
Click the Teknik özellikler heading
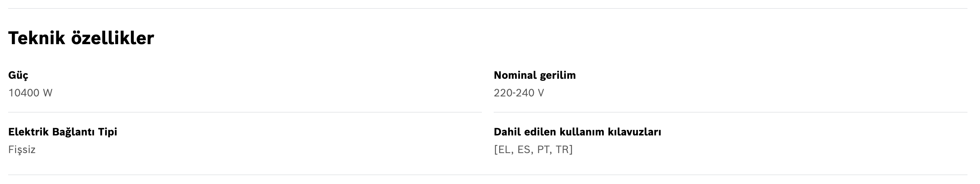(x=81, y=38)
